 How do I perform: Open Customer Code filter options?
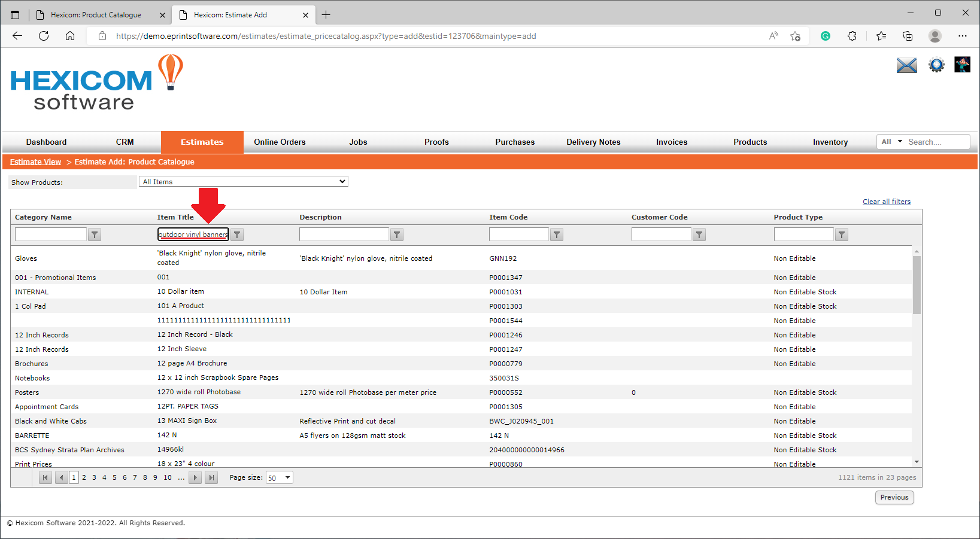coord(699,235)
